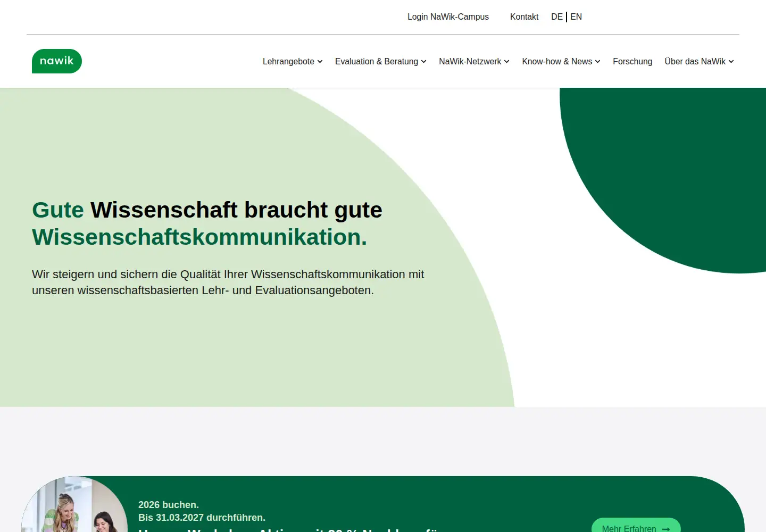Screen dimensions: 766x532
Task: Click 'Bis 31.03.2027 durchführen.' banner text
Action: (202, 518)
